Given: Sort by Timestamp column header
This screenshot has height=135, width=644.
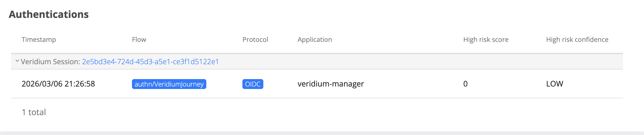Looking at the screenshot, I should pos(39,40).
